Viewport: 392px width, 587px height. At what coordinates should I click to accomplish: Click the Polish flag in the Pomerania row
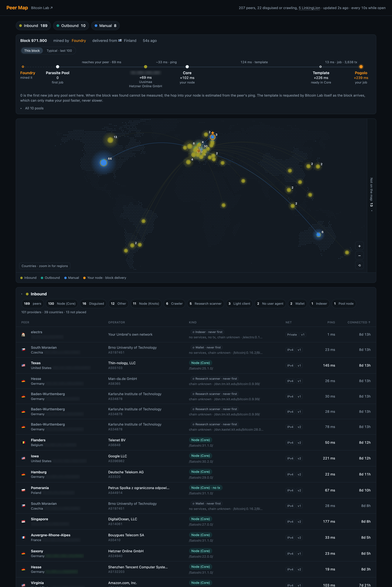23,490
